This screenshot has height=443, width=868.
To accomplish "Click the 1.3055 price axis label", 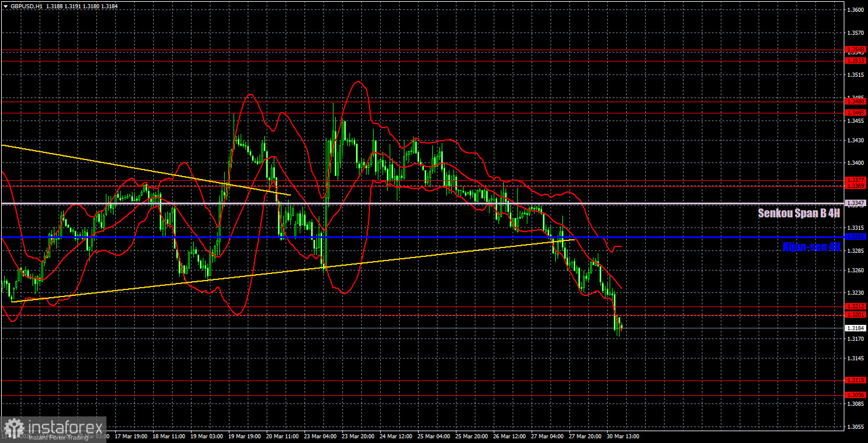I will tap(856, 427).
